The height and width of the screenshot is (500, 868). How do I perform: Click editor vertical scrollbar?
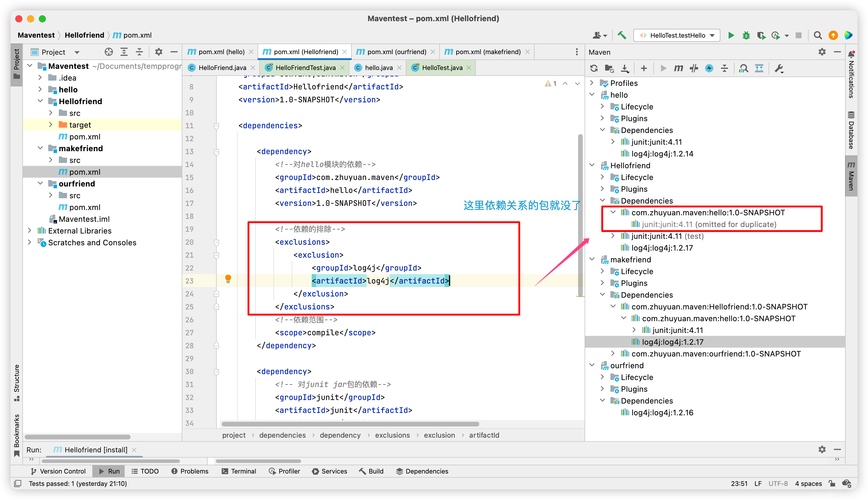coord(580,215)
